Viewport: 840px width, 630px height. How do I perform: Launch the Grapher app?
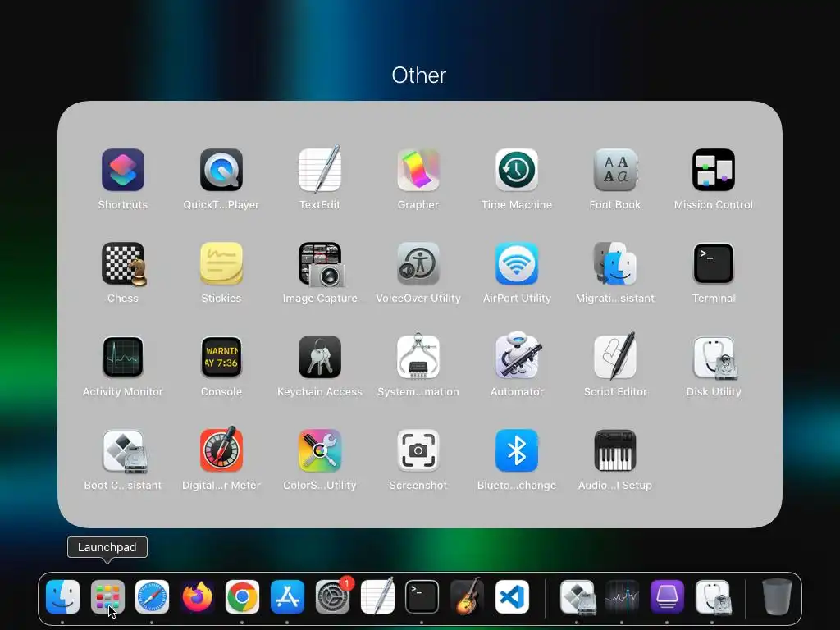click(418, 170)
